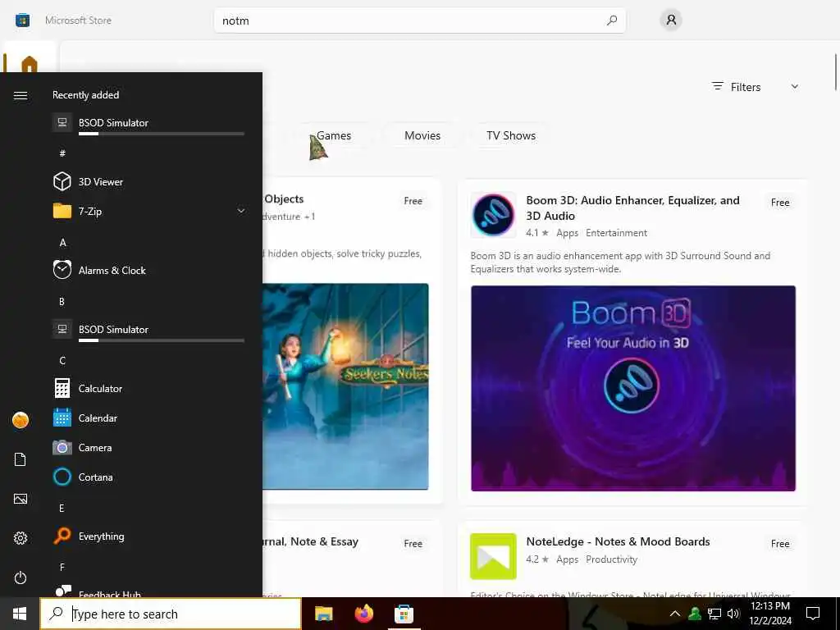This screenshot has width=840, height=630.
Task: Open the volume control in system tray
Action: (x=733, y=614)
